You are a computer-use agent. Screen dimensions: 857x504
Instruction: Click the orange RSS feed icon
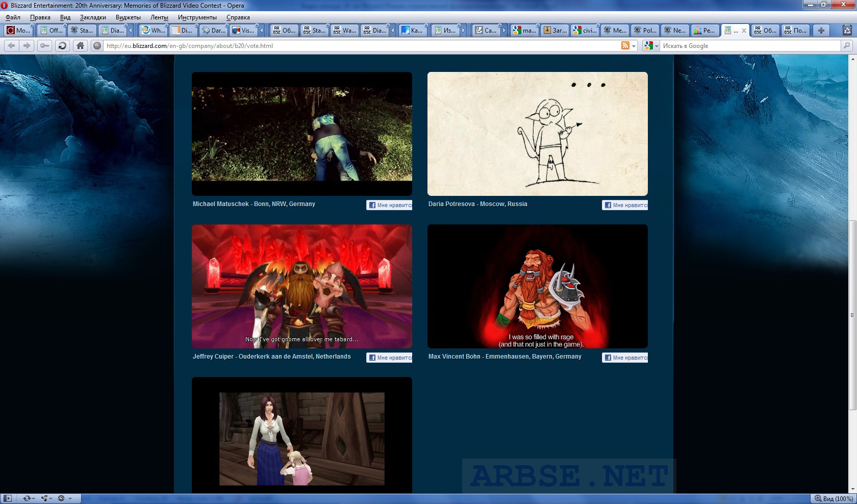click(x=625, y=45)
